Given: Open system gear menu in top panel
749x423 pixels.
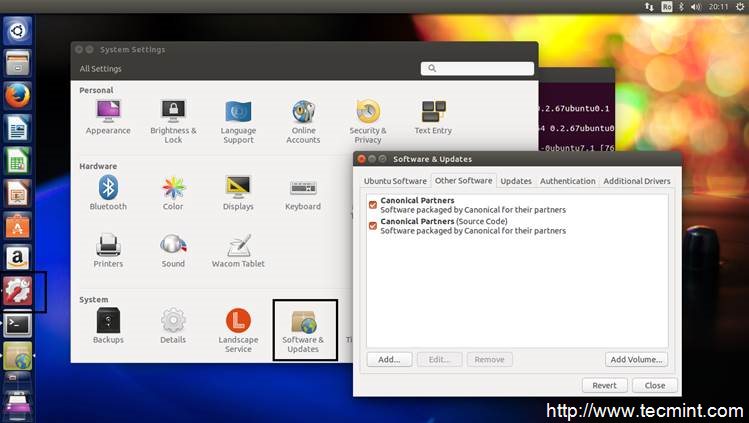Looking at the screenshot, I should point(740,7).
